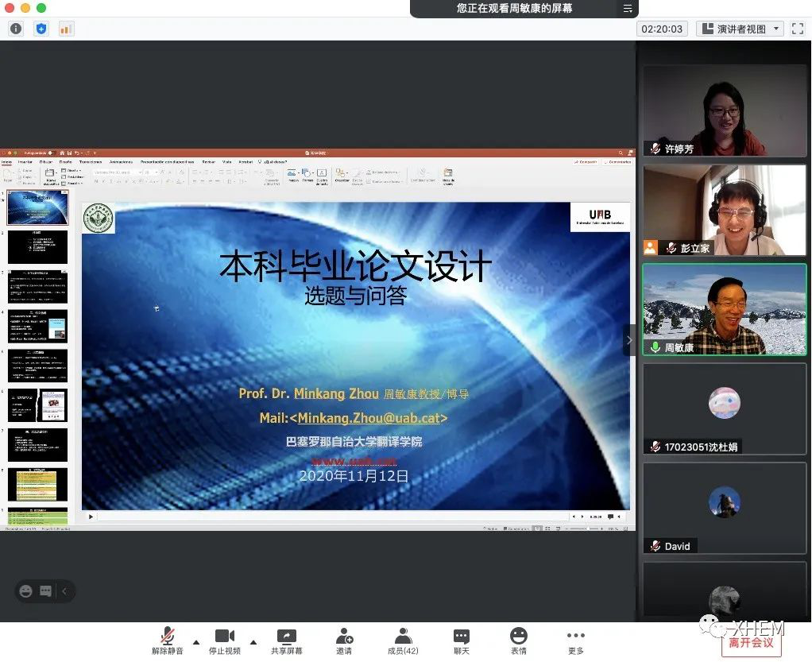This screenshot has width=812, height=662.
Task: Expand video options arrow beside Stop Video
Action: pos(253,641)
